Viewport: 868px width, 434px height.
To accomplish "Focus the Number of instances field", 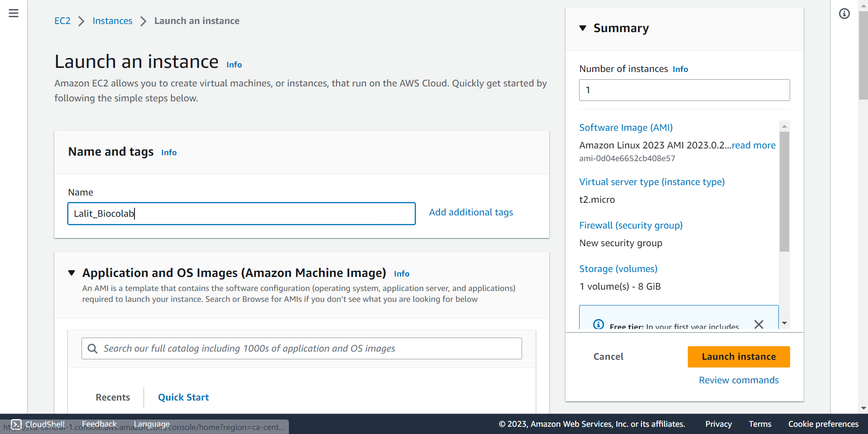I will 684,90.
